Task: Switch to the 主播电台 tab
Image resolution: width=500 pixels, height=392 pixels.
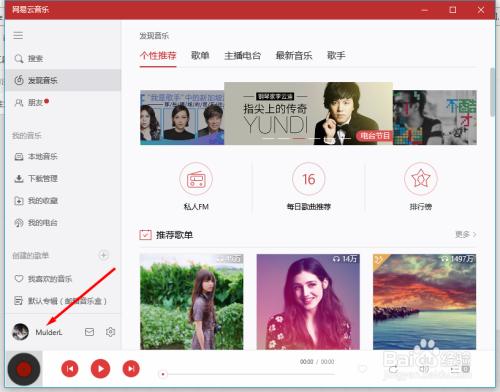Action: 242,56
